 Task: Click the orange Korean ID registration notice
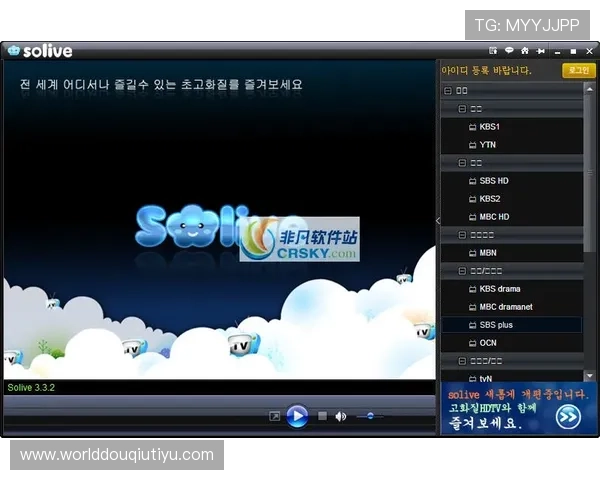[x=486, y=70]
